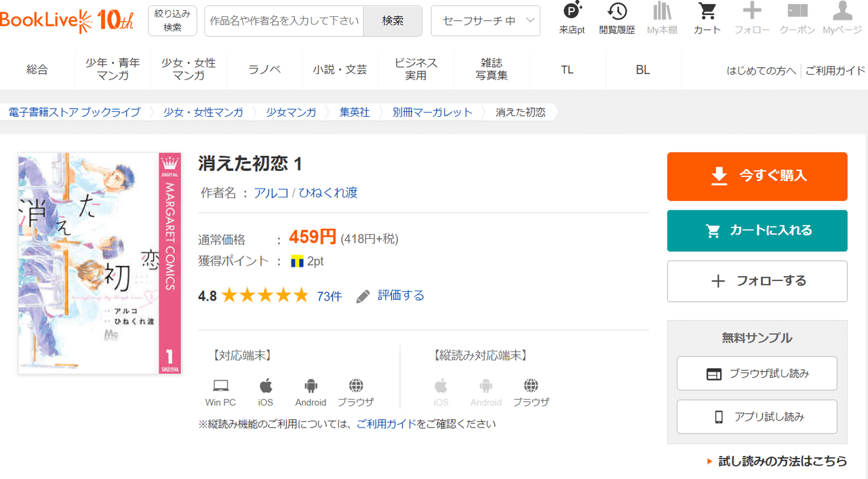Viewport: 868px width, 479px height.
Task: Open the 来店pt points icon
Action: (572, 12)
